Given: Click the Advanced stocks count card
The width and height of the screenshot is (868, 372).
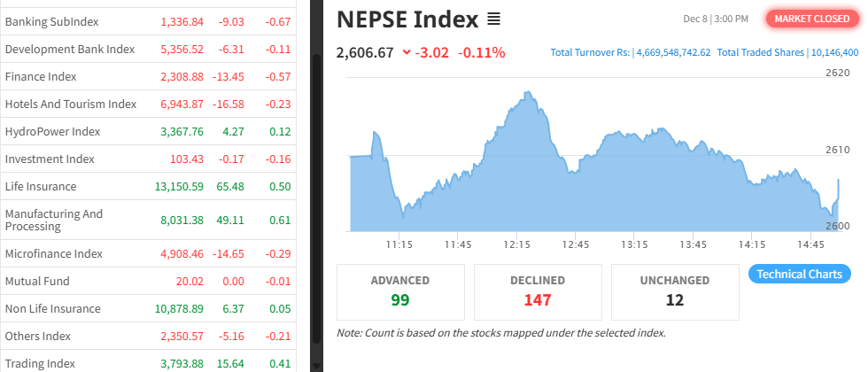Looking at the screenshot, I should [x=400, y=291].
